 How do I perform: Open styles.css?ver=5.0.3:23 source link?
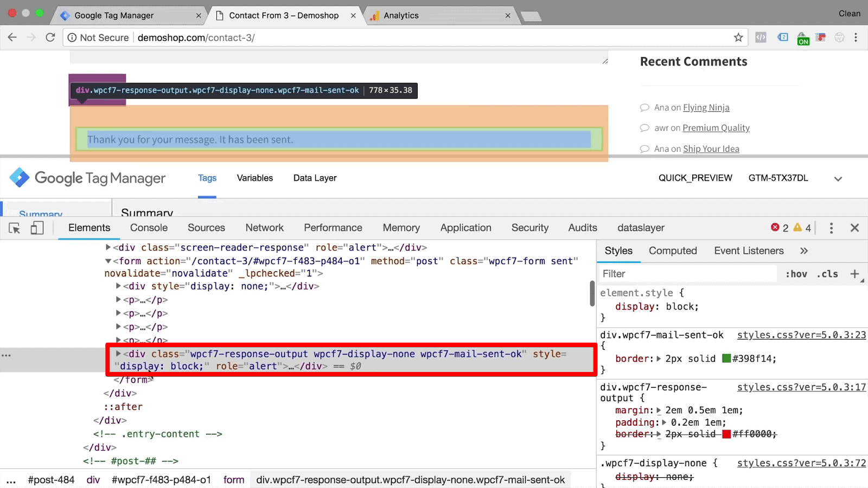pos(801,335)
